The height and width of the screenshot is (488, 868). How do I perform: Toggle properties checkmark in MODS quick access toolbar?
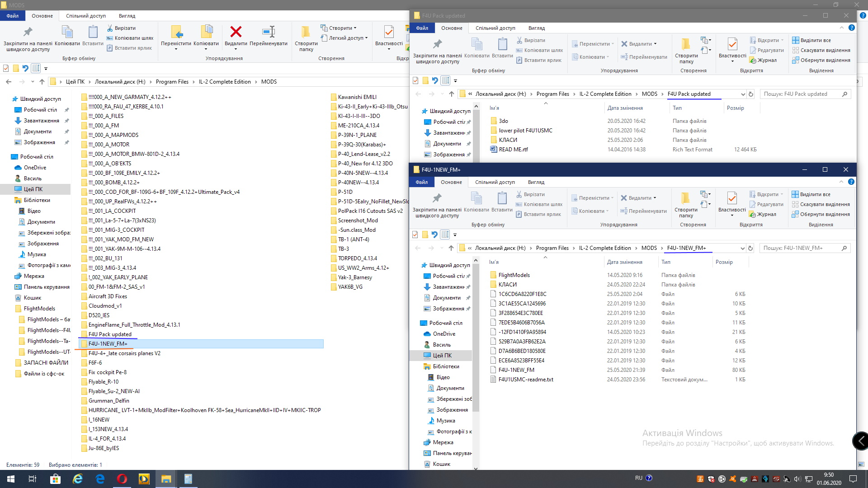(6, 69)
